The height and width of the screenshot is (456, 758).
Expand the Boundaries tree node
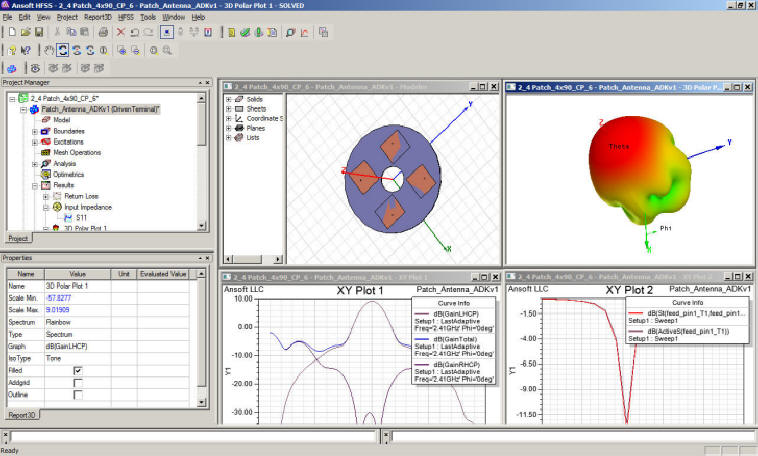[x=35, y=132]
